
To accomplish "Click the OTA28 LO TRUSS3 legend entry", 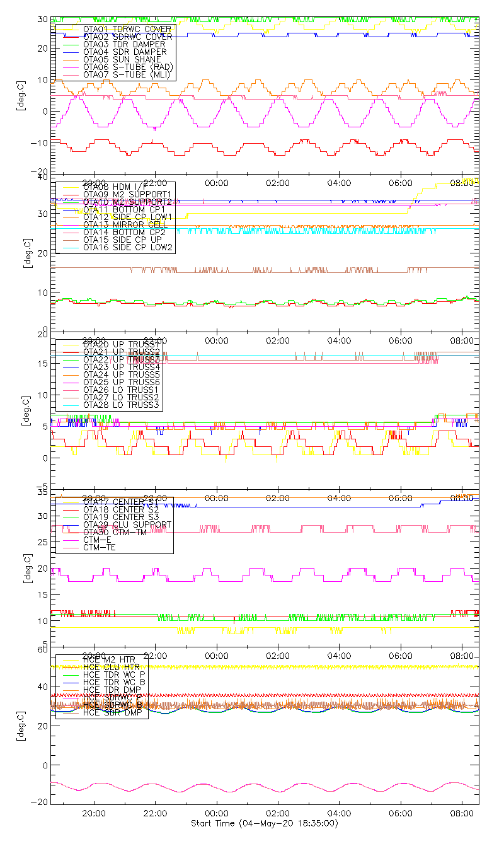I will point(113,405).
